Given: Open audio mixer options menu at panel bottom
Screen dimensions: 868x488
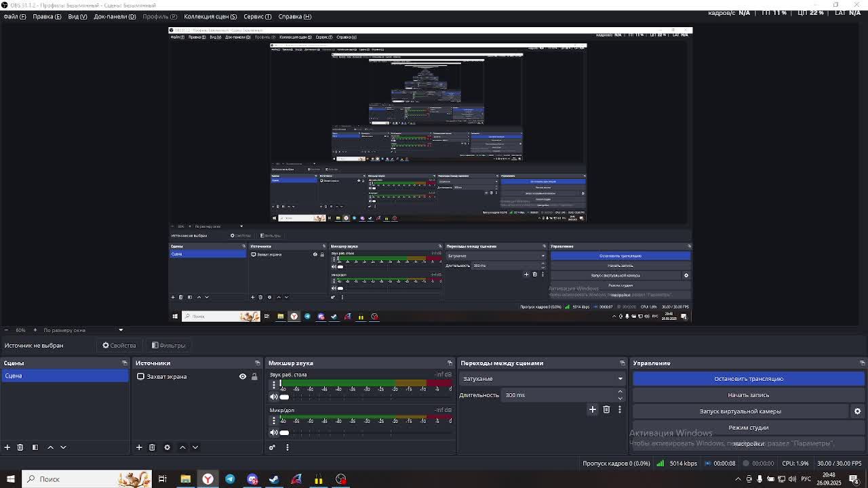Looking at the screenshot, I should click(x=288, y=447).
